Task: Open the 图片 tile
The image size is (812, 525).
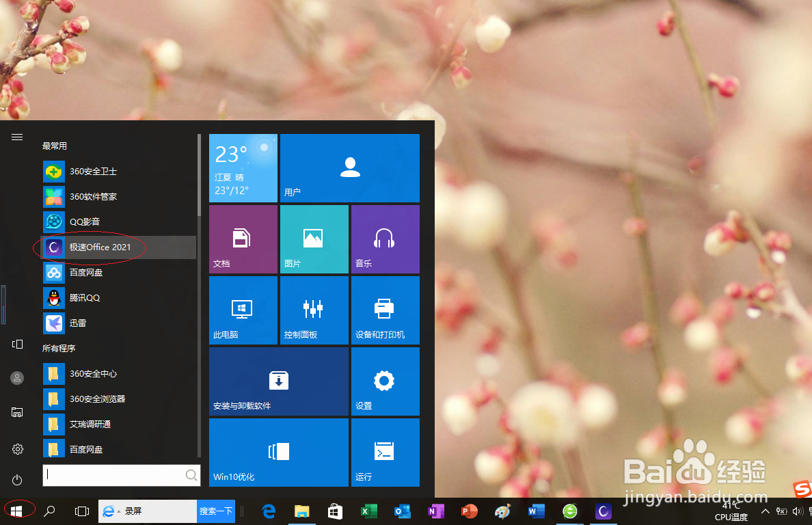Action: pyautogui.click(x=314, y=239)
